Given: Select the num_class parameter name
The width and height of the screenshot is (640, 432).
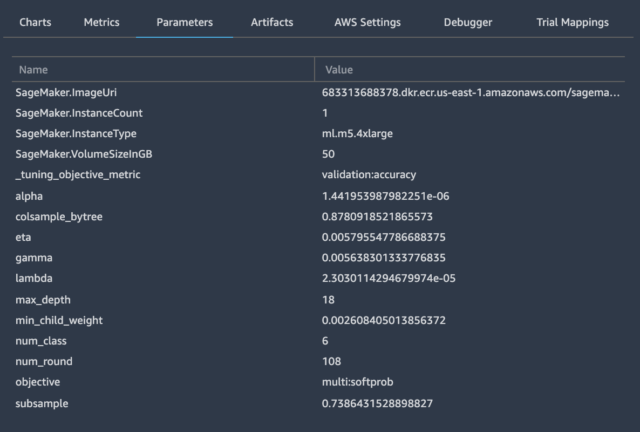Looking at the screenshot, I should click(x=41, y=341).
